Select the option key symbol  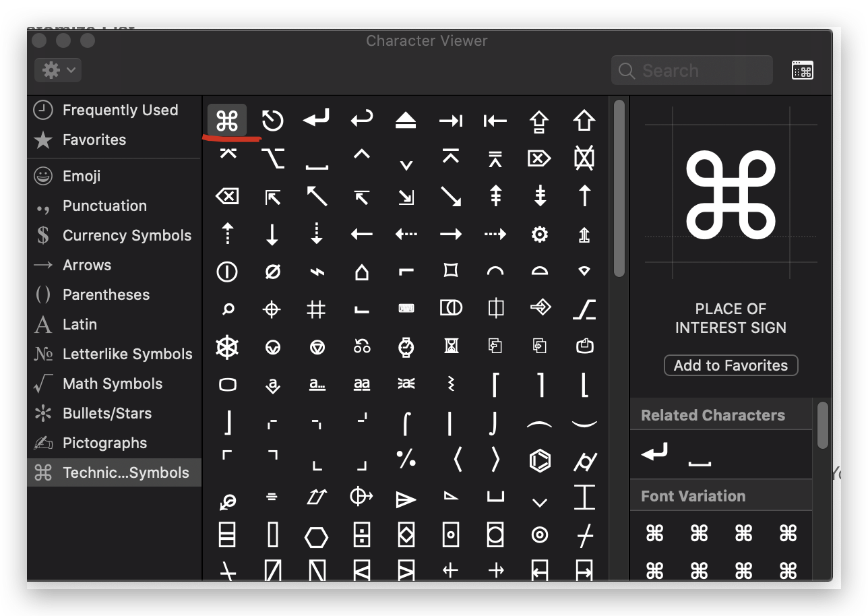click(272, 158)
